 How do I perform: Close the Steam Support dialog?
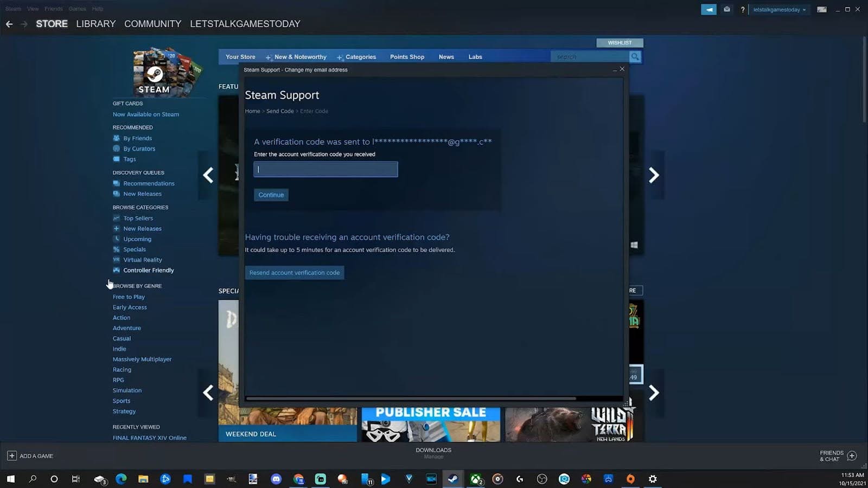point(622,69)
